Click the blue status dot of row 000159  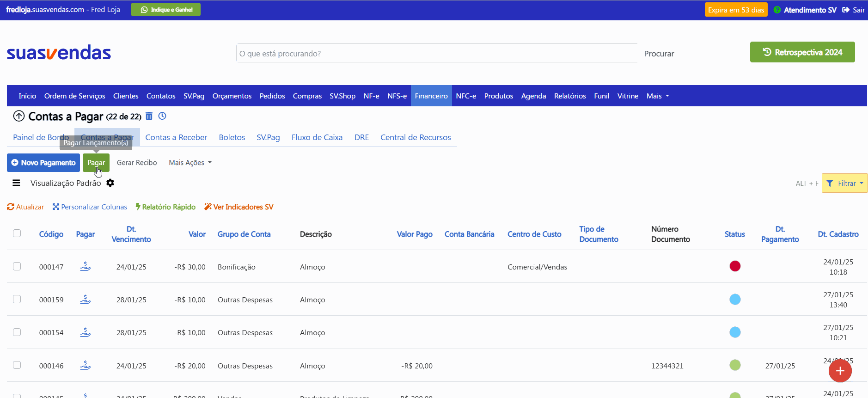pos(735,299)
